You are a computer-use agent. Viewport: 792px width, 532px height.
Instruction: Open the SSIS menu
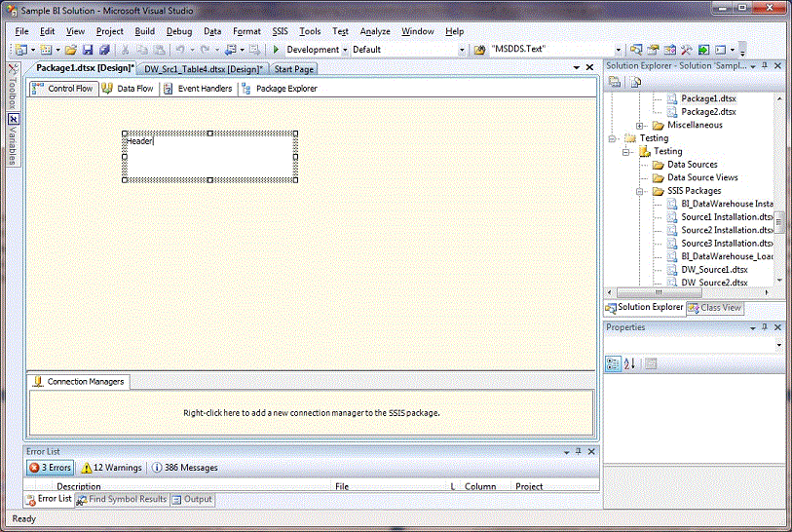point(280,31)
